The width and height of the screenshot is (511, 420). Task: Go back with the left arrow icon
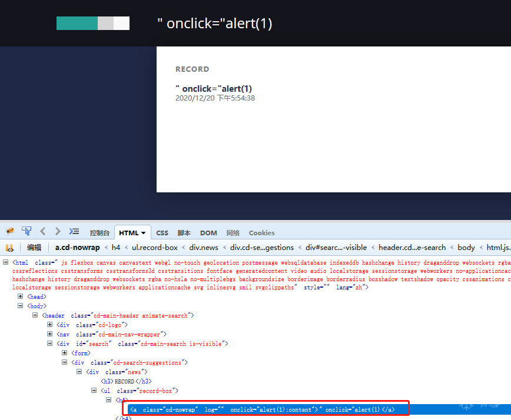pos(43,231)
